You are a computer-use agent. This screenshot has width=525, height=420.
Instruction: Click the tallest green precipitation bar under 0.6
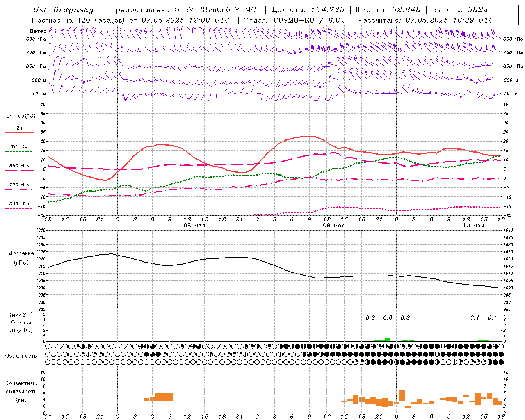coord(388,340)
